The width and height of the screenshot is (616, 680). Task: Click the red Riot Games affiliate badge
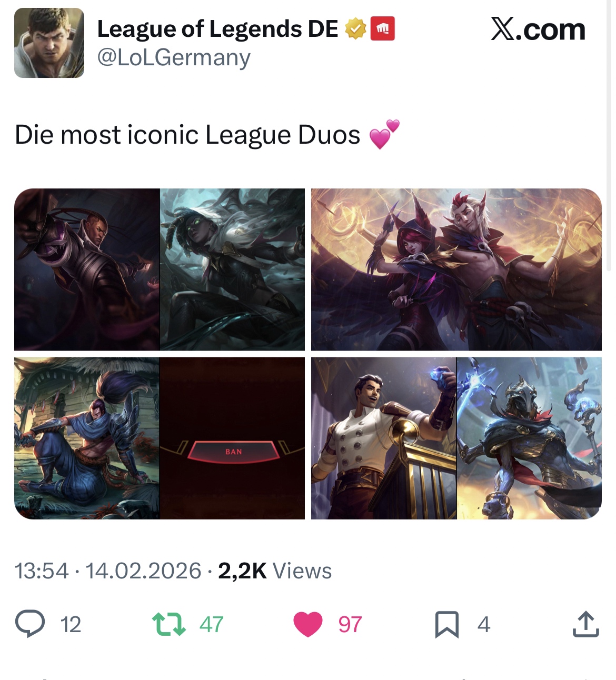tap(383, 29)
